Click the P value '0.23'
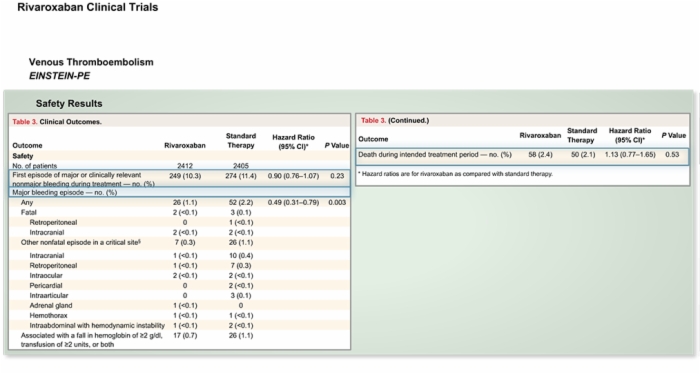 [337, 176]
